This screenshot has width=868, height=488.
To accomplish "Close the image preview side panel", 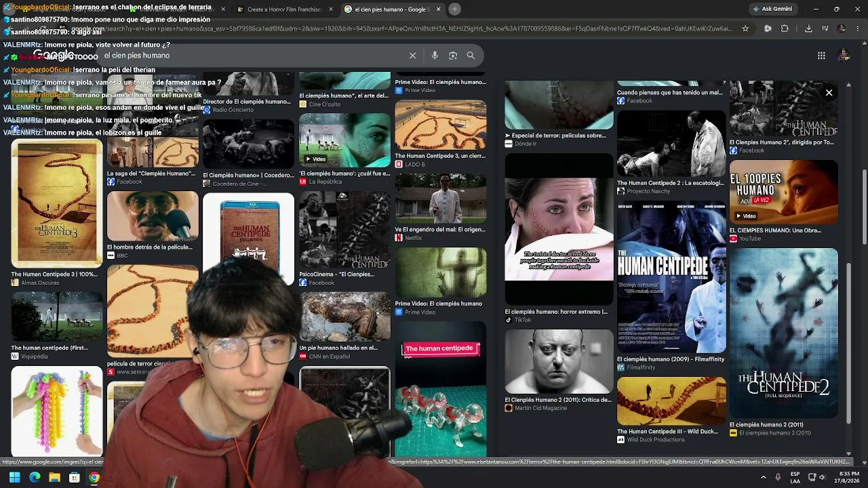I will point(829,93).
